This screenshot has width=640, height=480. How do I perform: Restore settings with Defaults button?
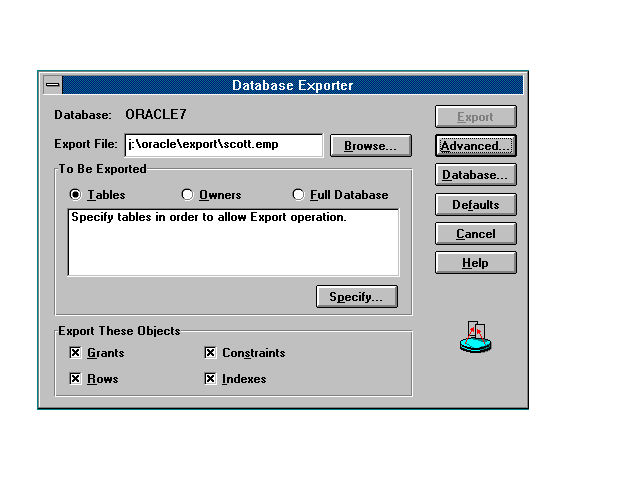(x=475, y=205)
